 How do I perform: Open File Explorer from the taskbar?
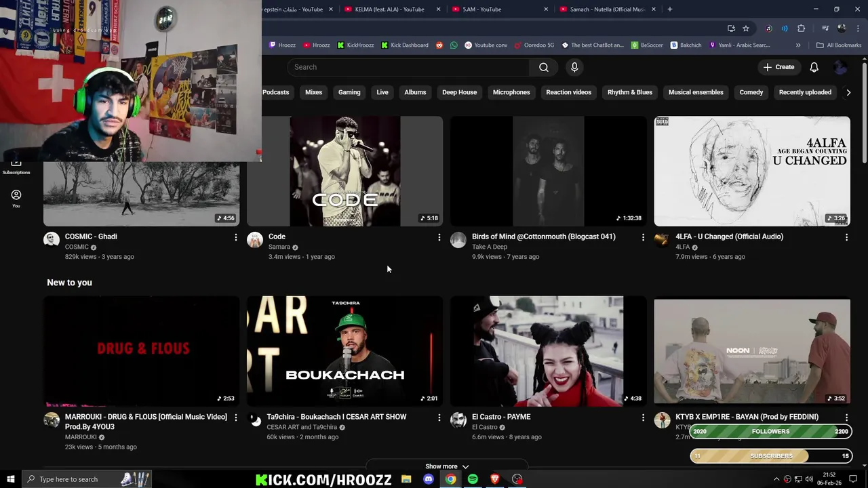coord(406,479)
